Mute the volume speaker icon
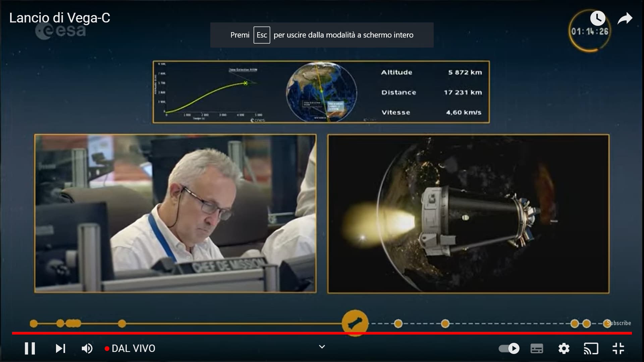Viewport: 644px width, 362px height. pos(87,348)
